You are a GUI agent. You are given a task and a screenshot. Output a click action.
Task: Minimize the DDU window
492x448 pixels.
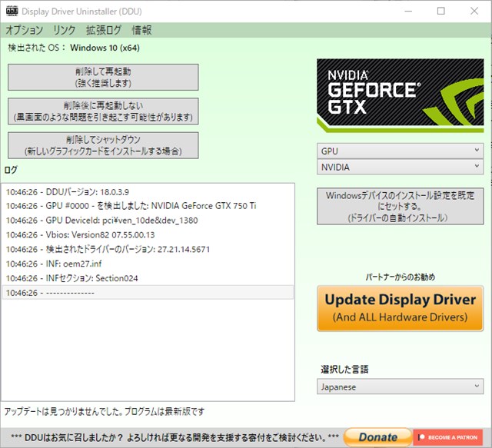[x=408, y=12]
